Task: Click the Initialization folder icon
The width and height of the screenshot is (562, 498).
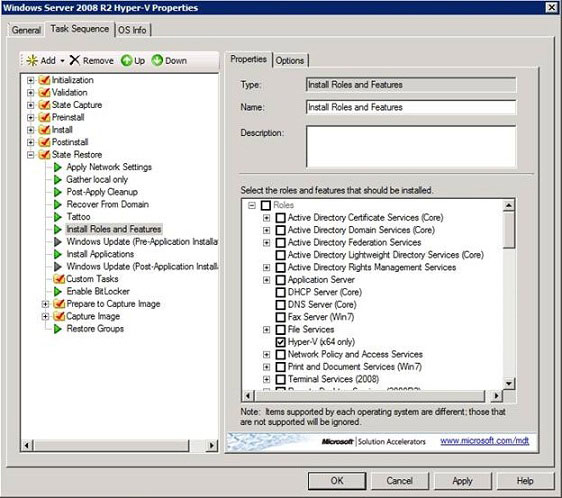Action: point(44,80)
